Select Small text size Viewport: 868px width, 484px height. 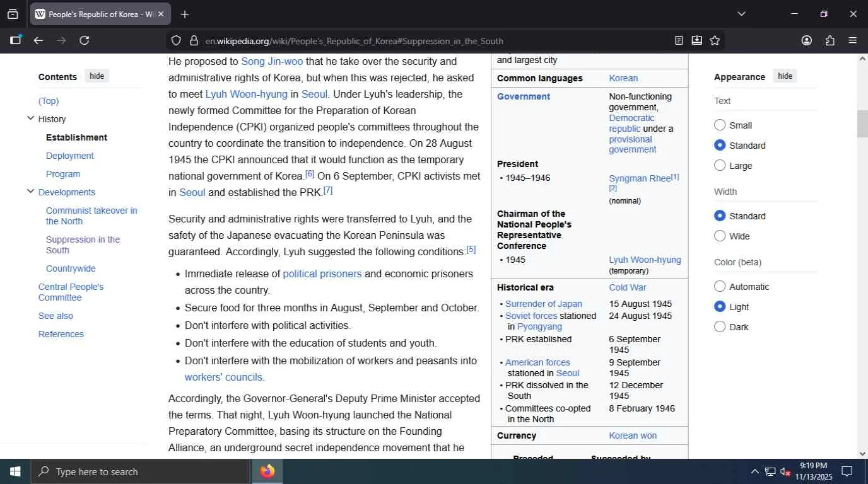[x=720, y=125]
